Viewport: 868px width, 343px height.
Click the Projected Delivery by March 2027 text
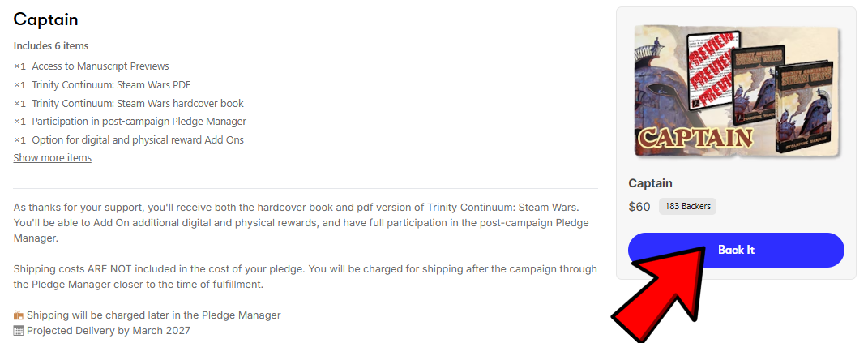click(109, 331)
